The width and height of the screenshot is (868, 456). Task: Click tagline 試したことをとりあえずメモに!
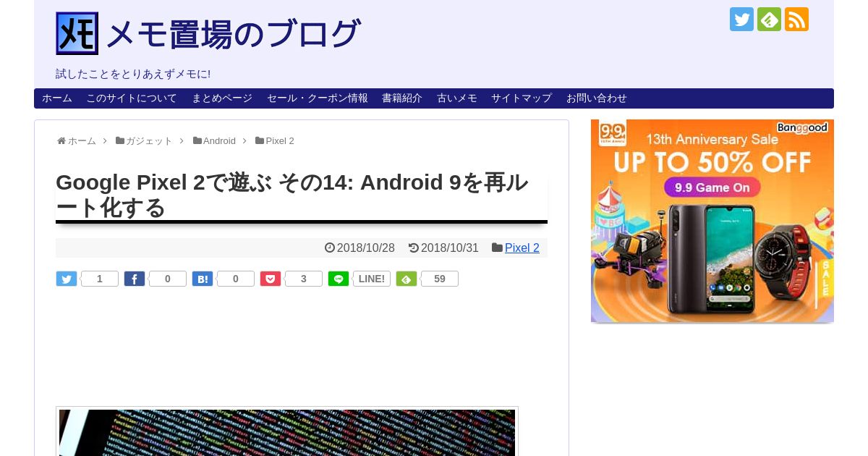[x=133, y=74]
